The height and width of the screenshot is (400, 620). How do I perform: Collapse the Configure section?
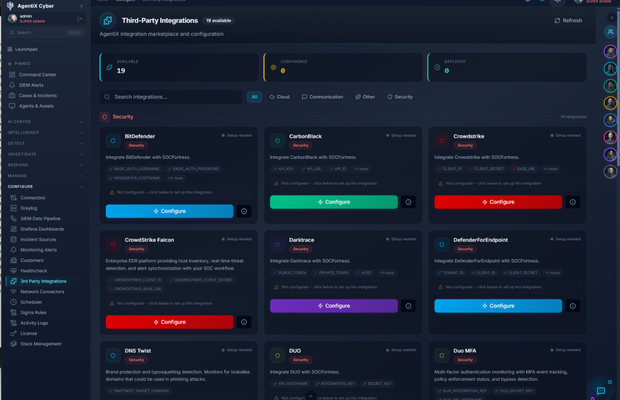click(44, 187)
